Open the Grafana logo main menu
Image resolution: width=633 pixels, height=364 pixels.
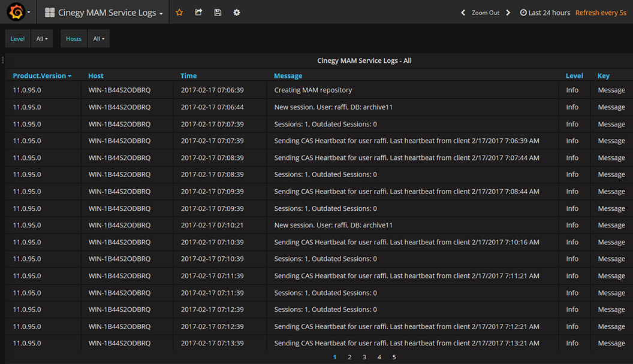16,12
